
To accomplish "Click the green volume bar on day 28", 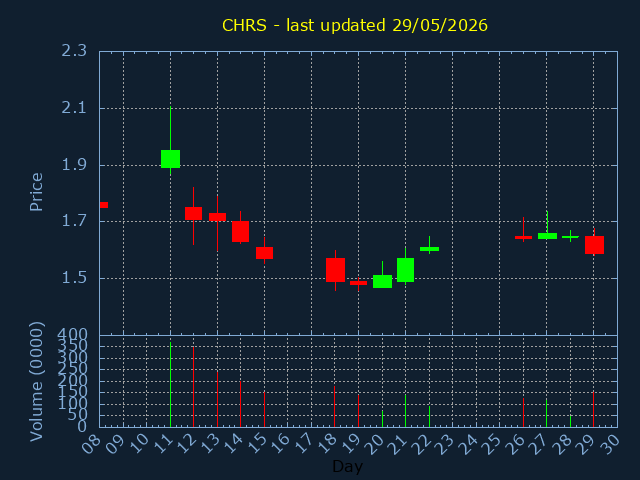I will (570, 421).
